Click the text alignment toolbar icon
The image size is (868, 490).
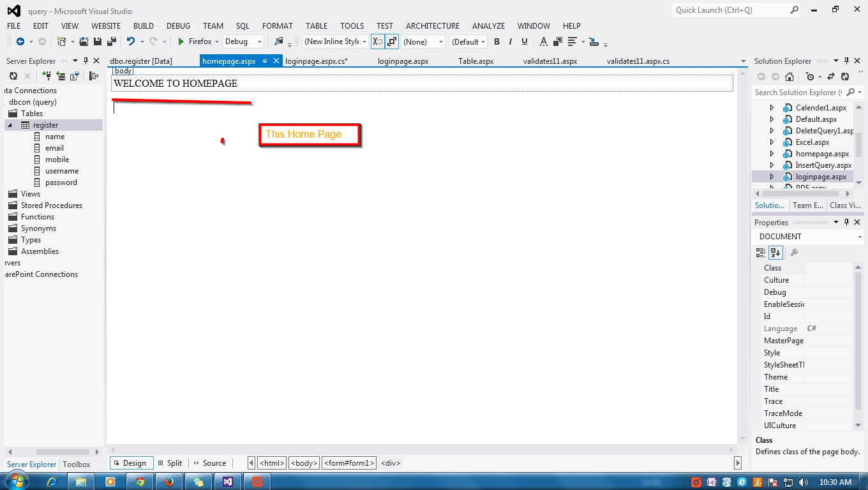pos(572,41)
